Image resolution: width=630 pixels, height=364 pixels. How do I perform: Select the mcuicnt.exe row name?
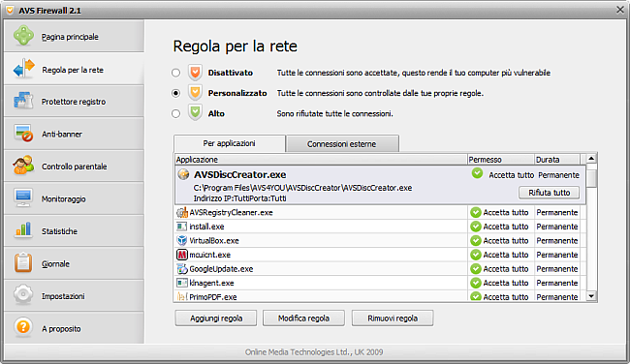coord(209,255)
